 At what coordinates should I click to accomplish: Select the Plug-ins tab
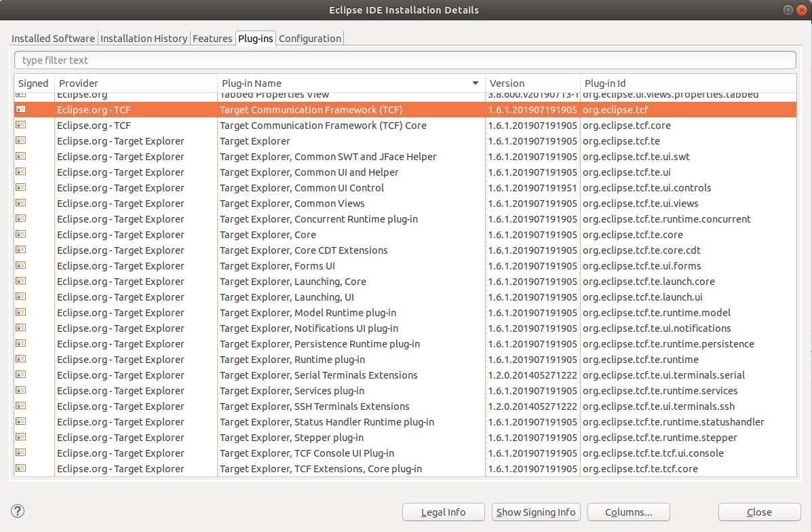pyautogui.click(x=255, y=38)
